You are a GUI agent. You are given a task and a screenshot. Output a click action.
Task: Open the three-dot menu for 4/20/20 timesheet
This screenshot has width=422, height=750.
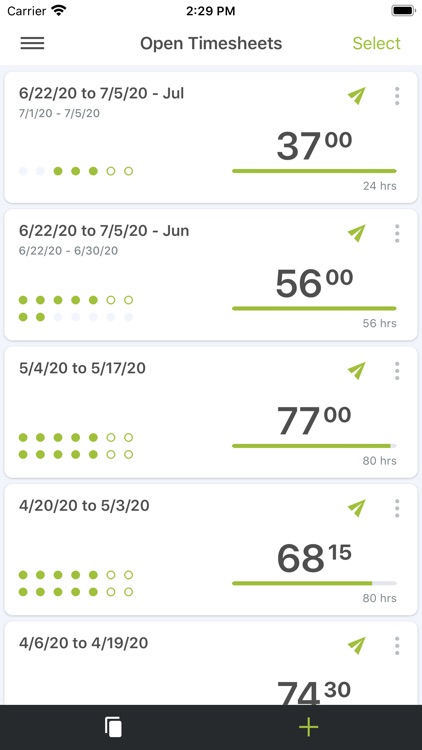point(397,508)
